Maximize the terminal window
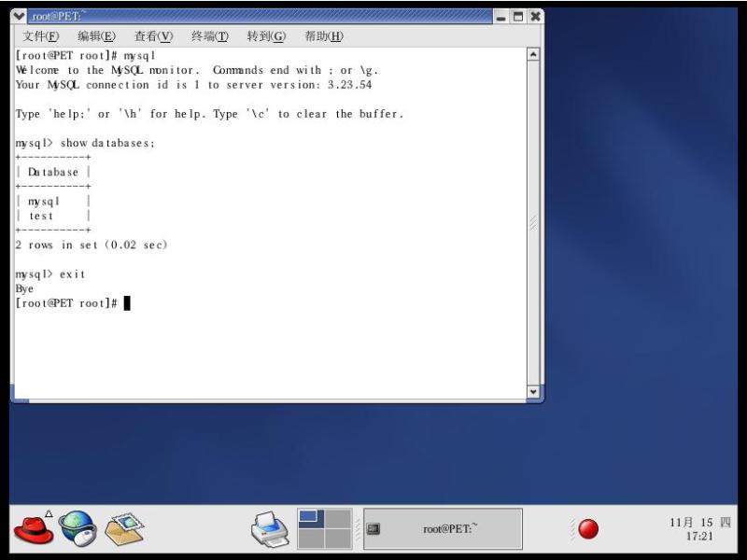 (518, 16)
